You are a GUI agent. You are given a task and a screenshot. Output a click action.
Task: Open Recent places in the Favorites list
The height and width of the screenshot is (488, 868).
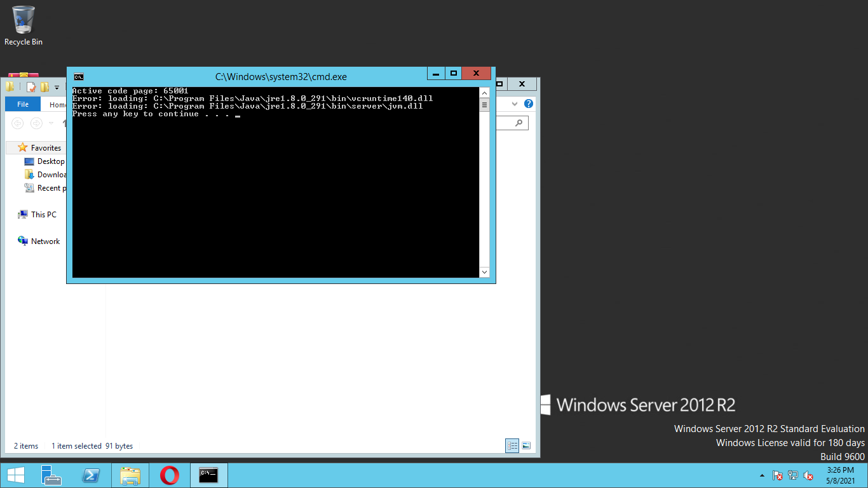click(x=45, y=188)
